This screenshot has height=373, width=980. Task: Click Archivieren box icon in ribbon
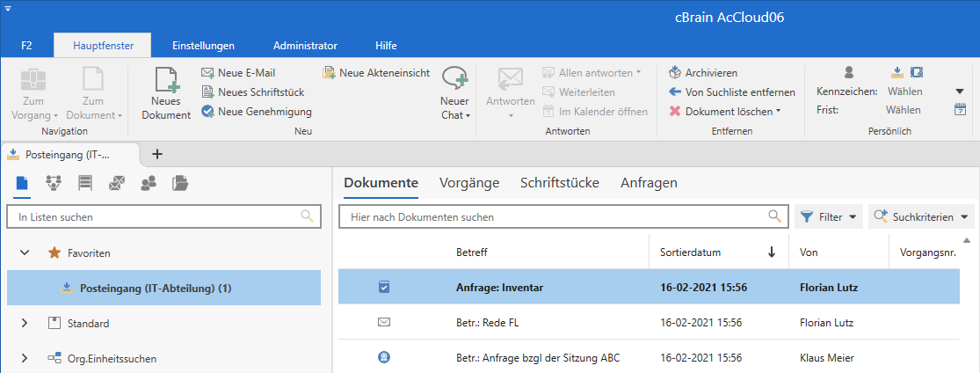pos(675,73)
